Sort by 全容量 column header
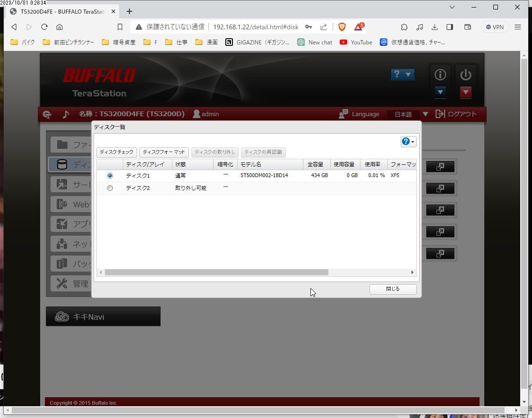This screenshot has height=418, width=532. click(317, 164)
